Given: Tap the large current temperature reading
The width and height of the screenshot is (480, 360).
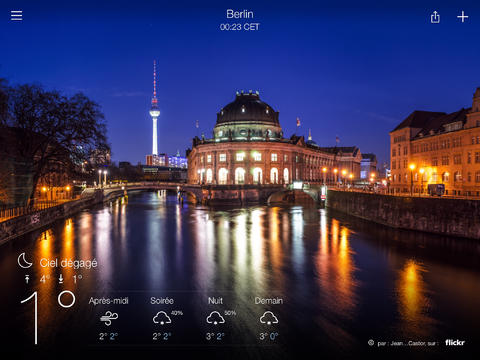Looking at the screenshot, I should (x=48, y=317).
